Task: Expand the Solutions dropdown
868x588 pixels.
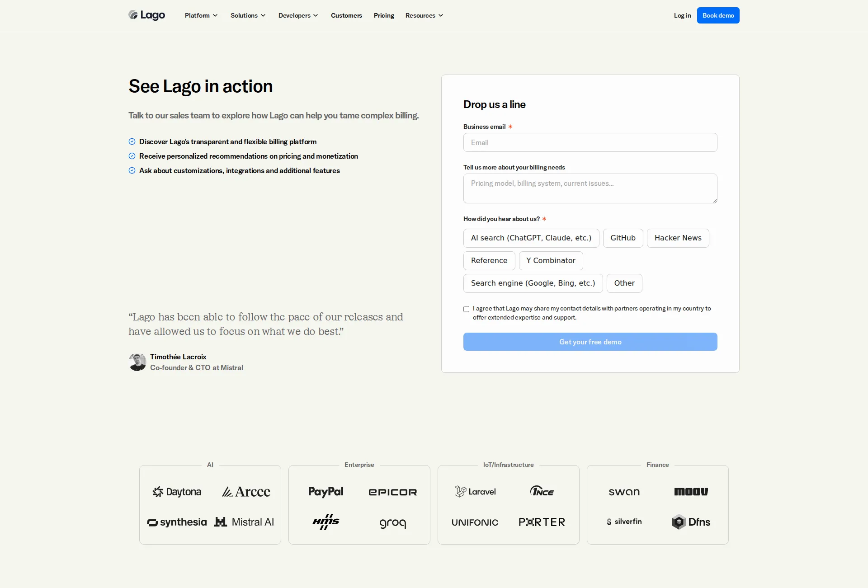Action: coord(248,15)
